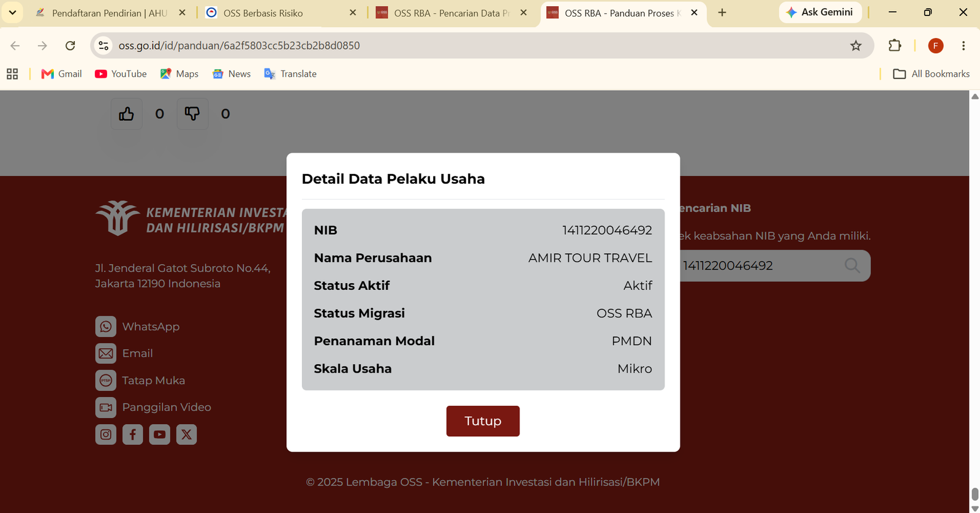Click the thumbs up like icon
Screen dimensions: 980x513
point(127,114)
